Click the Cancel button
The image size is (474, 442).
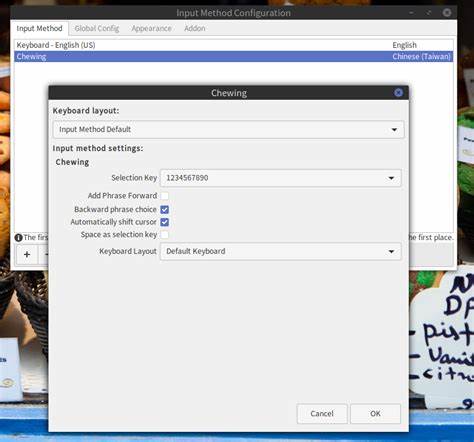[322, 414]
